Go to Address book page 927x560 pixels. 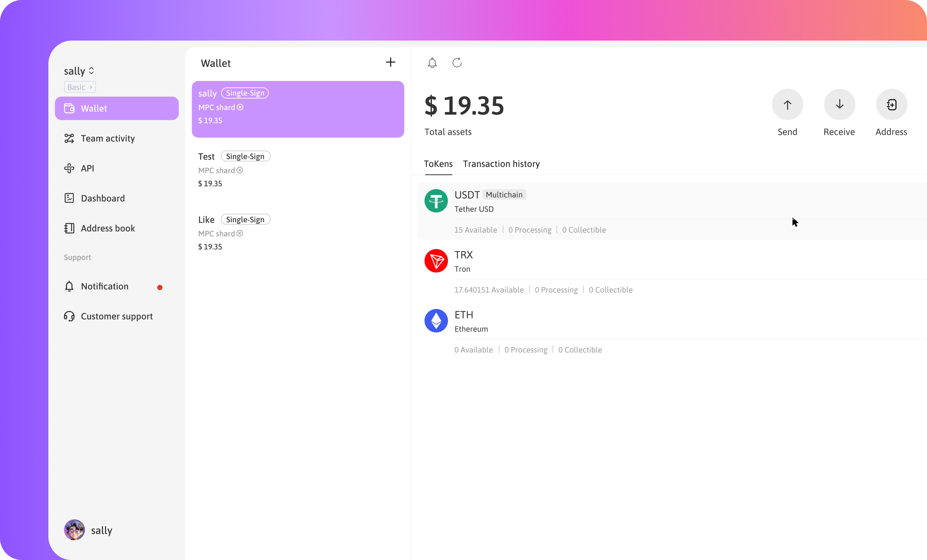click(x=107, y=229)
